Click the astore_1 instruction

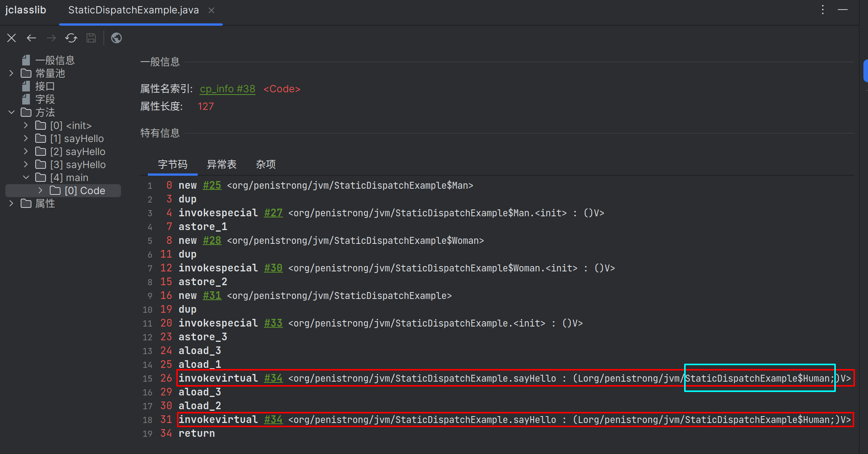203,227
